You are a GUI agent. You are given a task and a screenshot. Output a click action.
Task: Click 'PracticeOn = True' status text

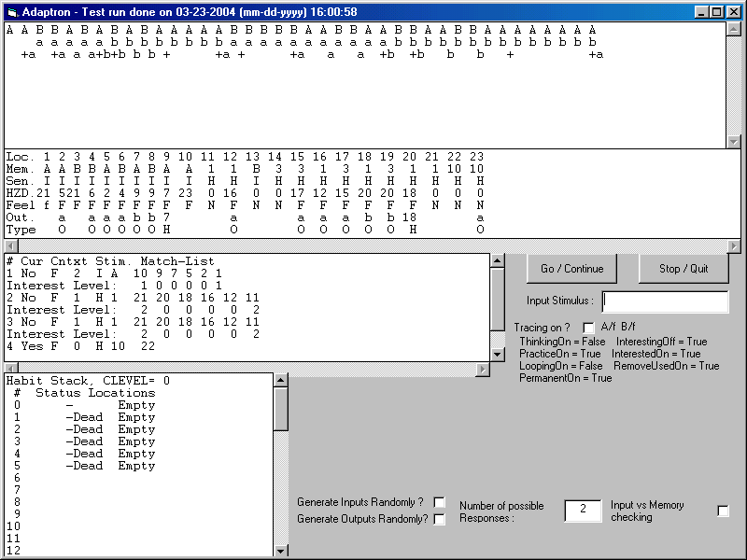click(x=559, y=354)
